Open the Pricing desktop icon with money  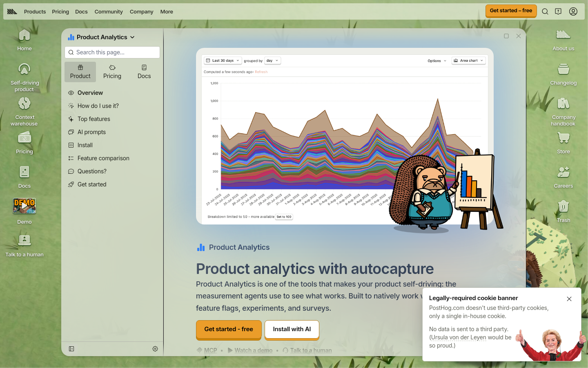24,143
